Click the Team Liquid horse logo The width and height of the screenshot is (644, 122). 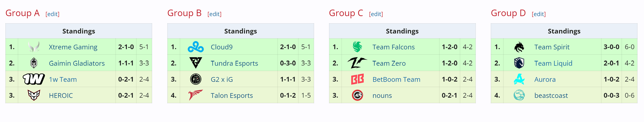pyautogui.click(x=519, y=63)
